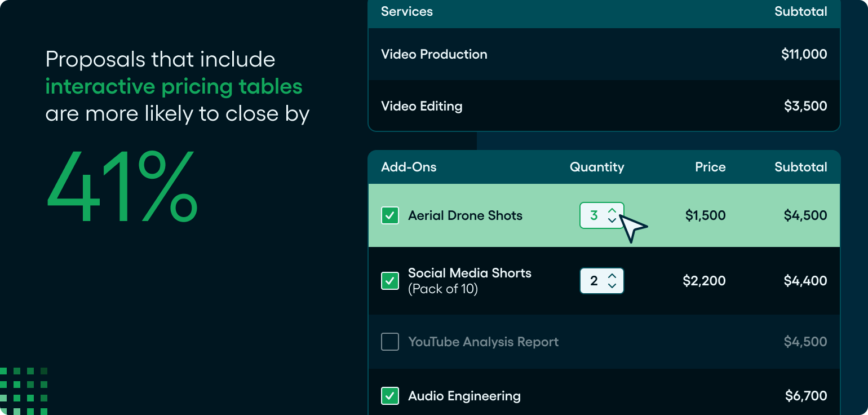Select the Services table header
The width and height of the screenshot is (868, 415).
tap(407, 12)
